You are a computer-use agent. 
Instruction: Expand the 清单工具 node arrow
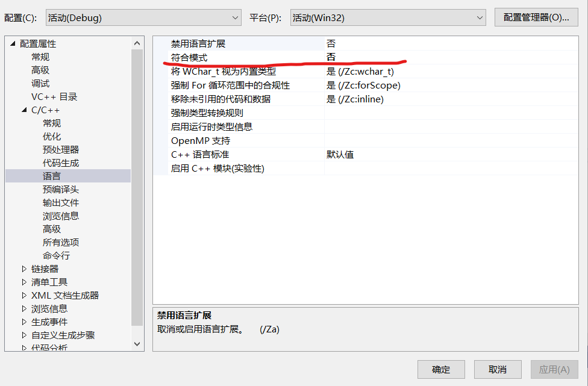point(24,282)
